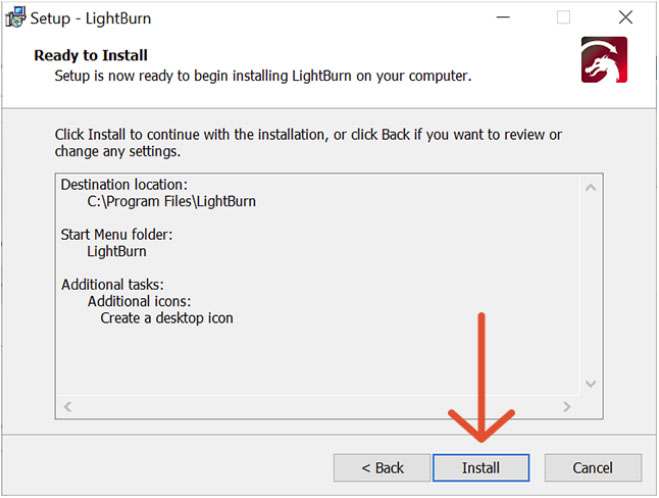
Task: Go back with the < Back button
Action: point(382,467)
